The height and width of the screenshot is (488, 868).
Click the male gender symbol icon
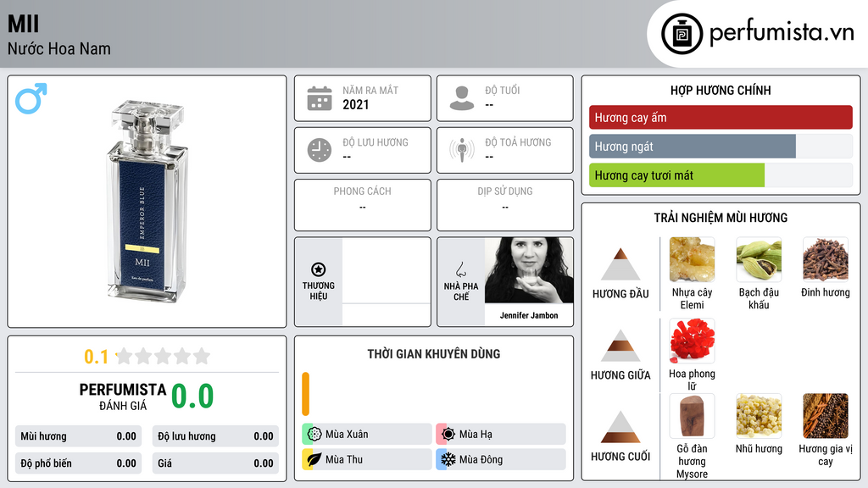pyautogui.click(x=31, y=98)
